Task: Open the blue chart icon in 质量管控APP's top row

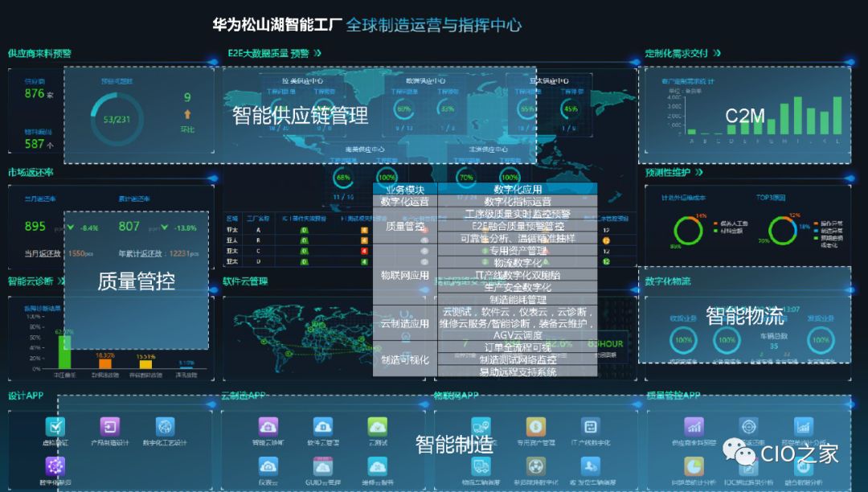Action: 803,427
